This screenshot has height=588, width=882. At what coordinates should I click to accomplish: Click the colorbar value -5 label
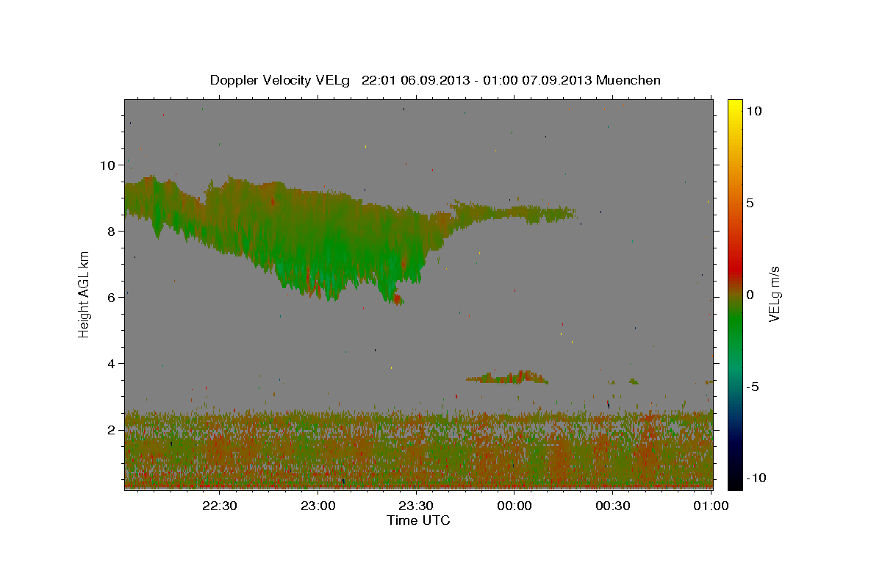click(753, 387)
